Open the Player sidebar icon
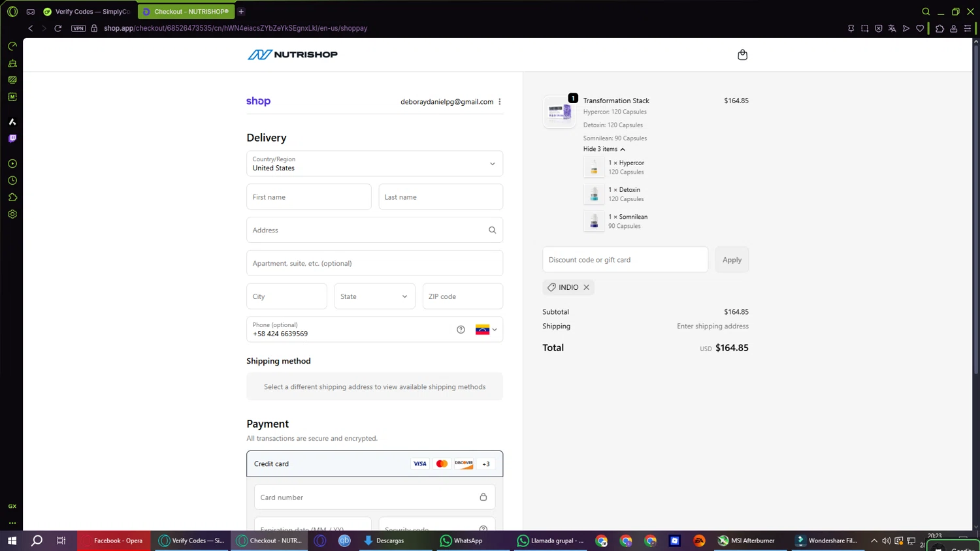The width and height of the screenshot is (980, 551). pyautogui.click(x=12, y=164)
